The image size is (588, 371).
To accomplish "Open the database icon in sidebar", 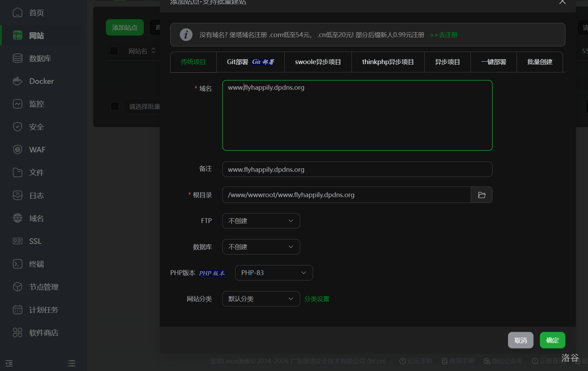I will pyautogui.click(x=17, y=58).
